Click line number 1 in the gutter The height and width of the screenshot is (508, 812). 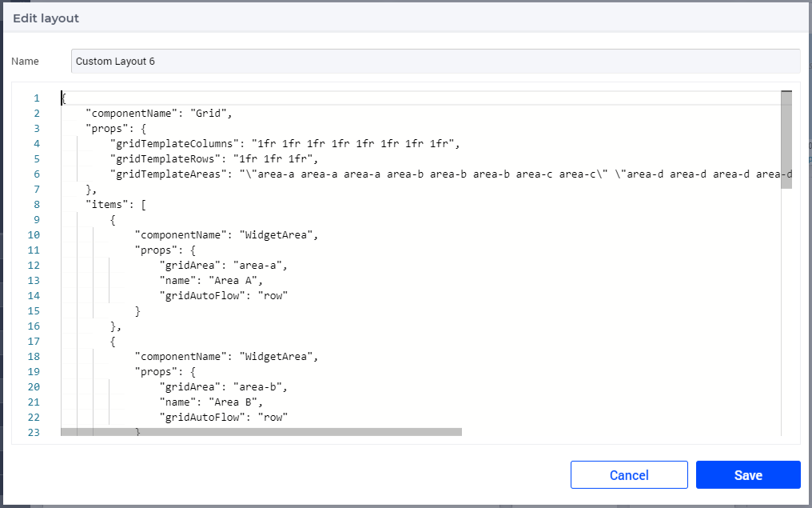[37, 98]
